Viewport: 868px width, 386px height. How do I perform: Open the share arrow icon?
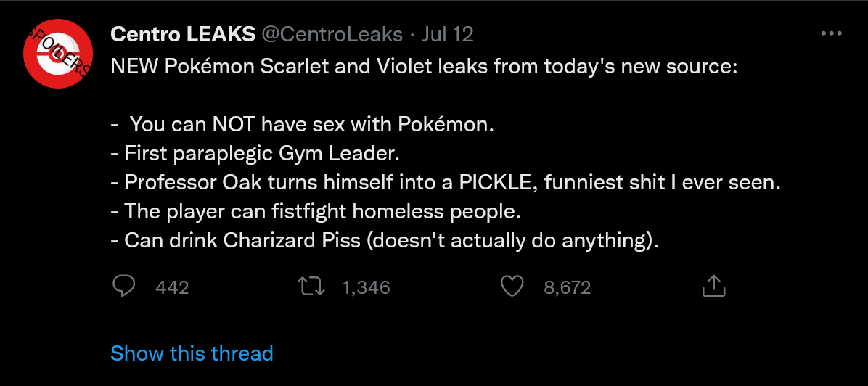point(714,287)
